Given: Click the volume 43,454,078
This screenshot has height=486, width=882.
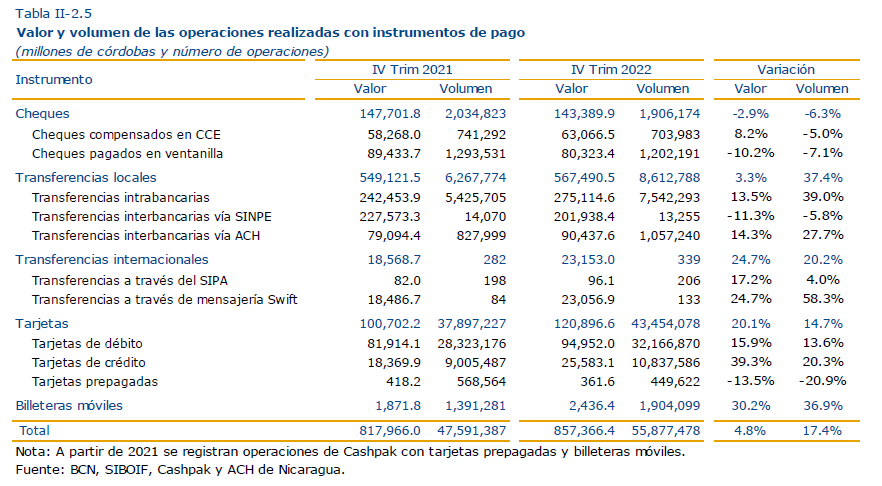Looking at the screenshot, I should click(666, 324).
